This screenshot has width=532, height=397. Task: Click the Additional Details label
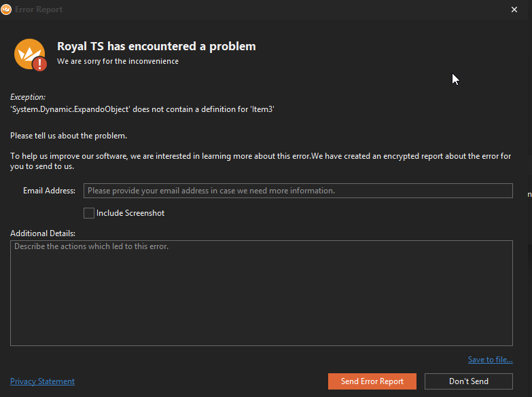click(x=43, y=233)
